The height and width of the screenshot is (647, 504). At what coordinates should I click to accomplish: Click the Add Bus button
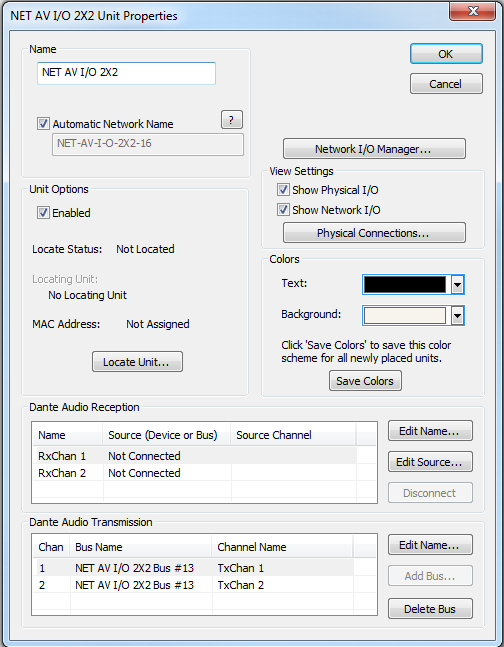(x=430, y=576)
